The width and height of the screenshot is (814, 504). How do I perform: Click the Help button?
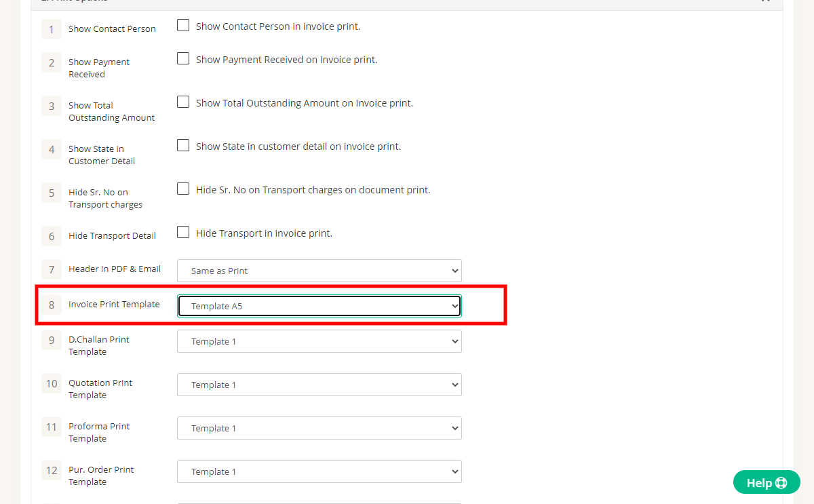point(767,482)
